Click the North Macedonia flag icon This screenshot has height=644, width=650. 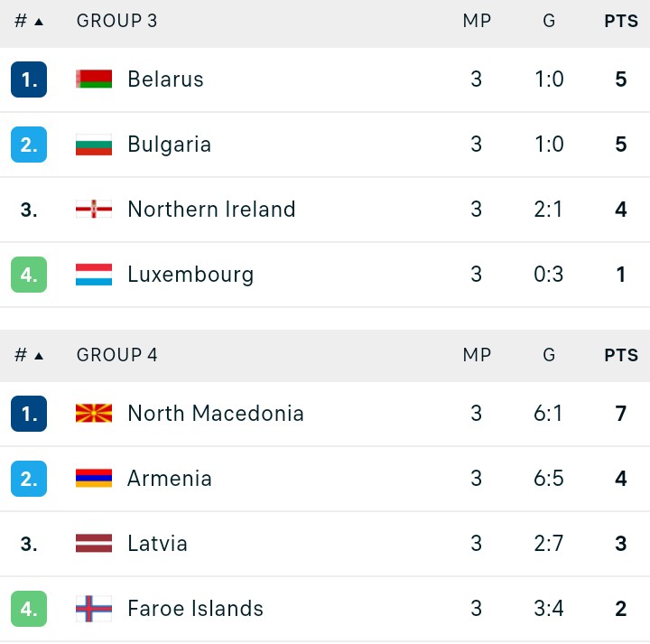(94, 414)
